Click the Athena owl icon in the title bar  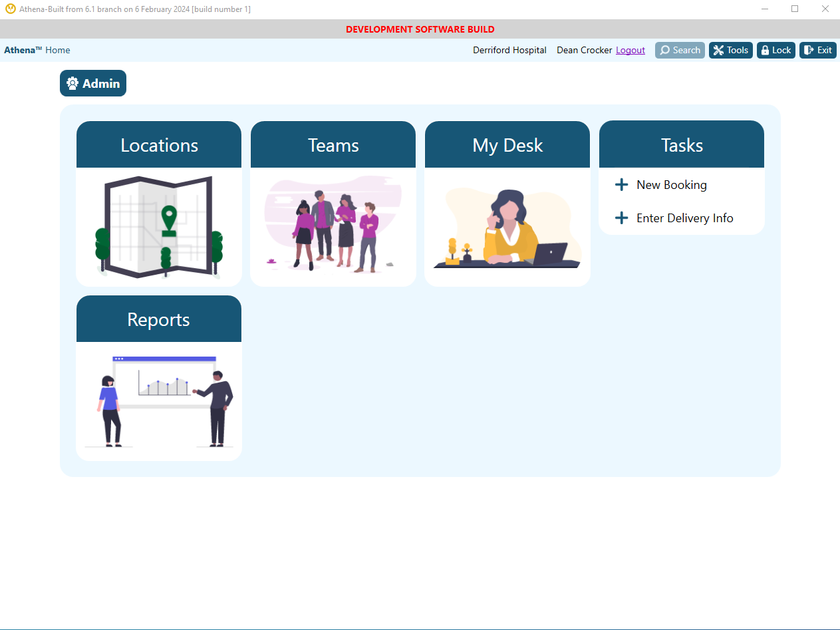pos(11,9)
